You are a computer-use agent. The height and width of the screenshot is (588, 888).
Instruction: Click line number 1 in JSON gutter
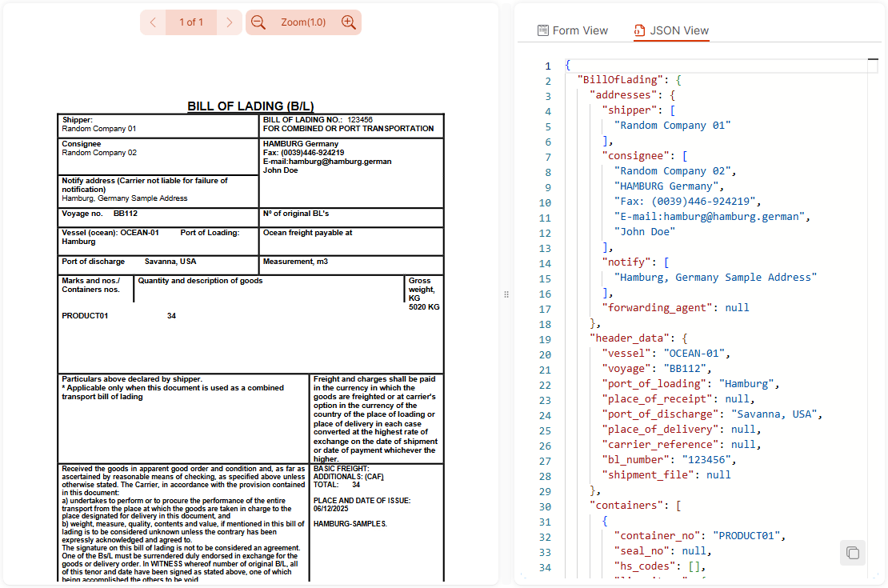(548, 66)
